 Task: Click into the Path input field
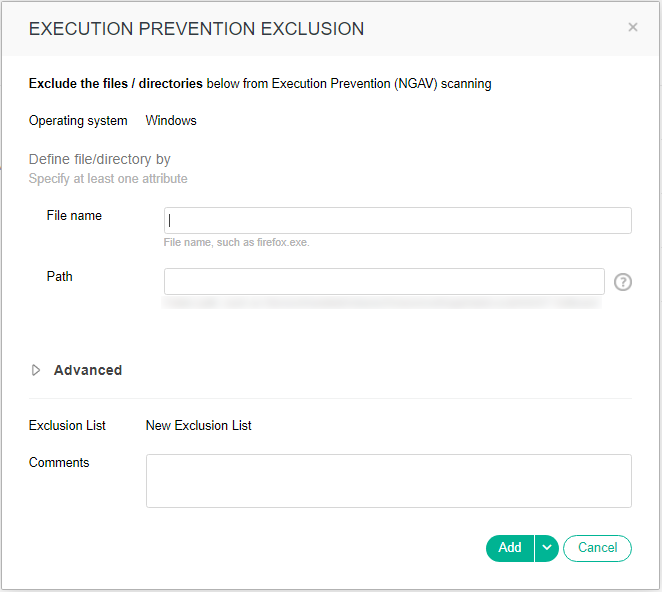(384, 281)
